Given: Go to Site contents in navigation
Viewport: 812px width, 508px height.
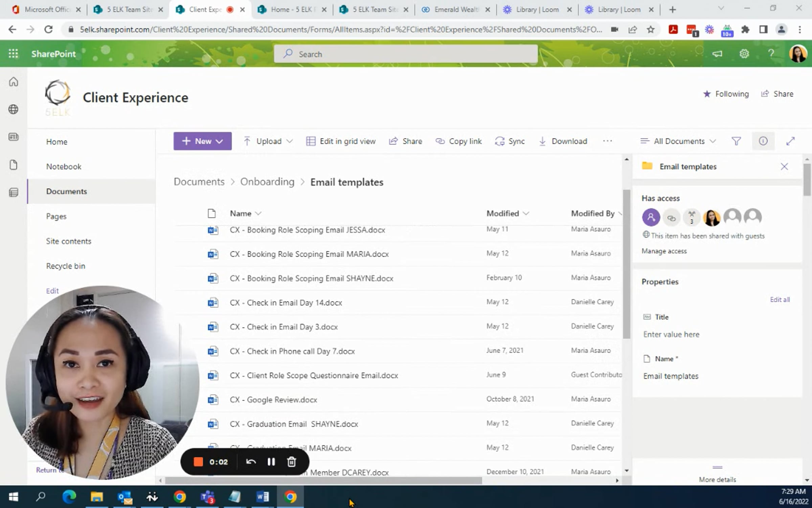Looking at the screenshot, I should pos(69,241).
